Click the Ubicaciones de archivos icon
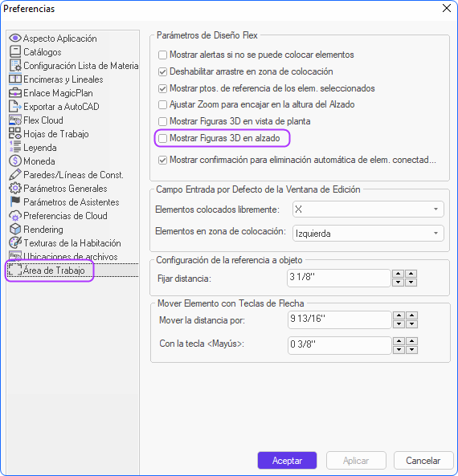This screenshot has height=476, width=458. tap(15, 256)
